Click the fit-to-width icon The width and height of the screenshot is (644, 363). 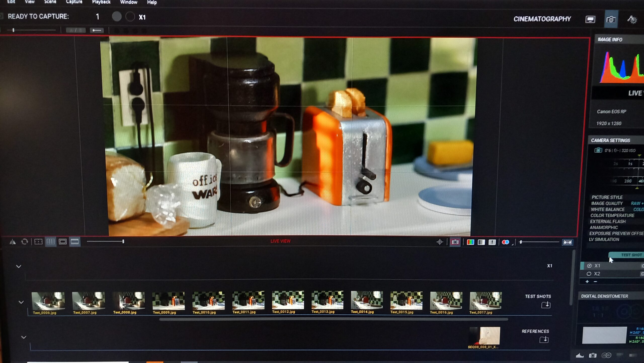(567, 242)
